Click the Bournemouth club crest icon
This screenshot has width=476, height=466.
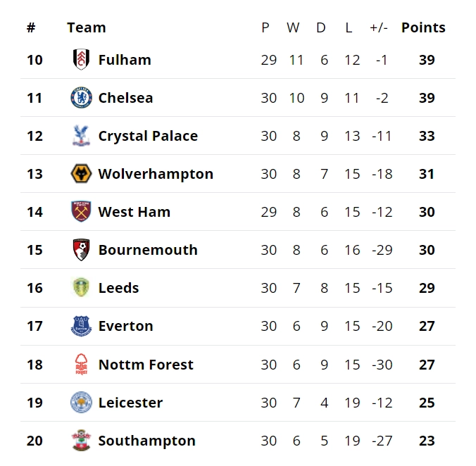pyautogui.click(x=81, y=250)
